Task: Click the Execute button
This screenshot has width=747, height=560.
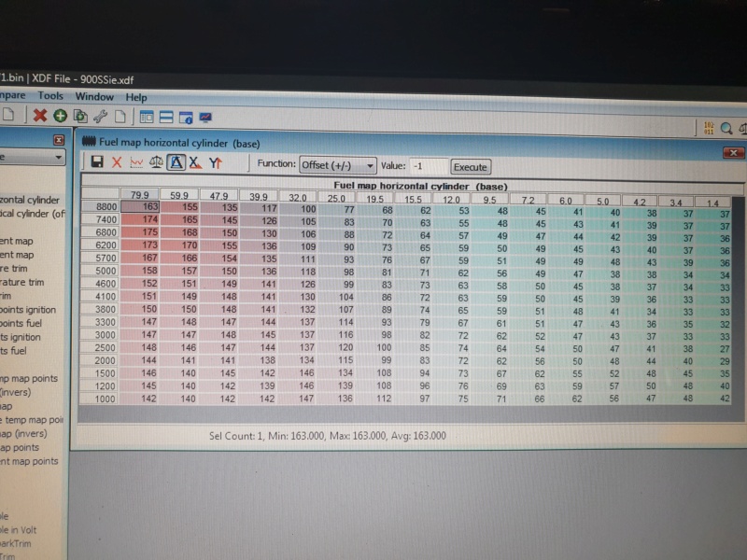Action: click(x=471, y=167)
